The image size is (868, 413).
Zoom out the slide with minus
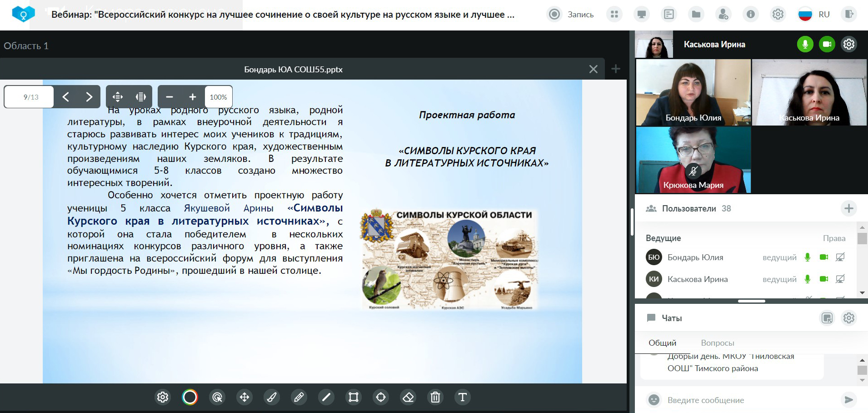point(170,97)
